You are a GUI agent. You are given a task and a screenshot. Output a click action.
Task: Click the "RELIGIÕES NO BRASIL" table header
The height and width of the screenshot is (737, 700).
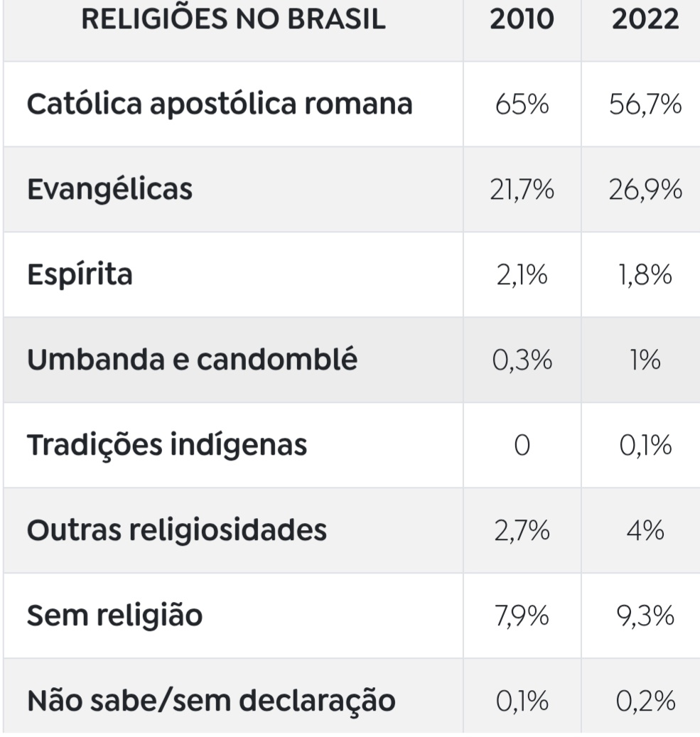pyautogui.click(x=234, y=20)
